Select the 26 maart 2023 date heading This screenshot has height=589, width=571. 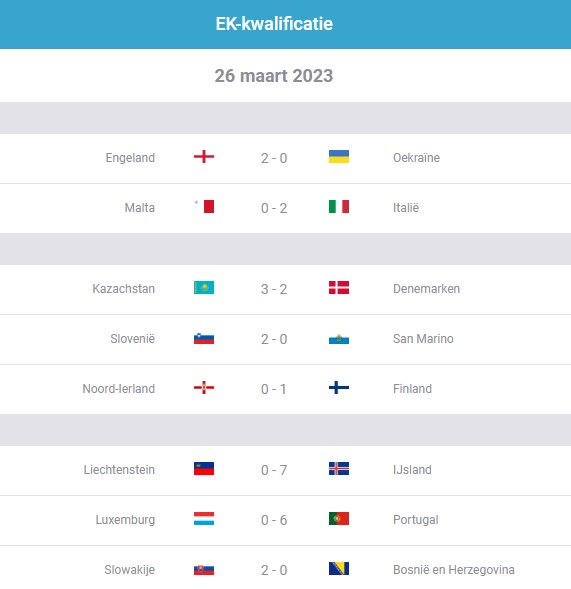pos(274,76)
